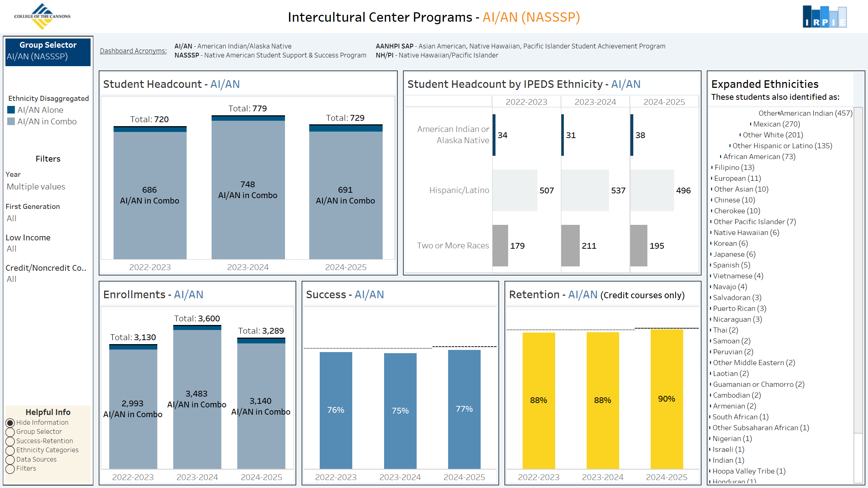
Task: Select the AI/AN in Combo legend swatch
Action: click(x=11, y=121)
